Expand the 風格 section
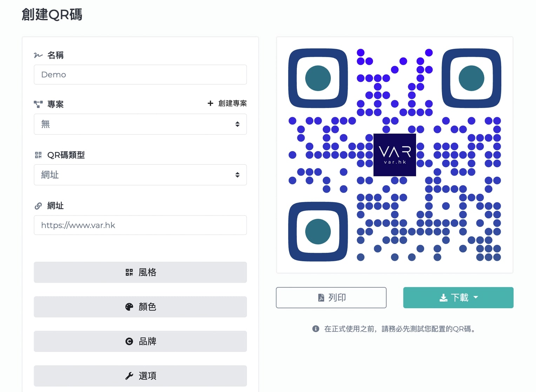The width and height of the screenshot is (536, 392). [x=140, y=272]
